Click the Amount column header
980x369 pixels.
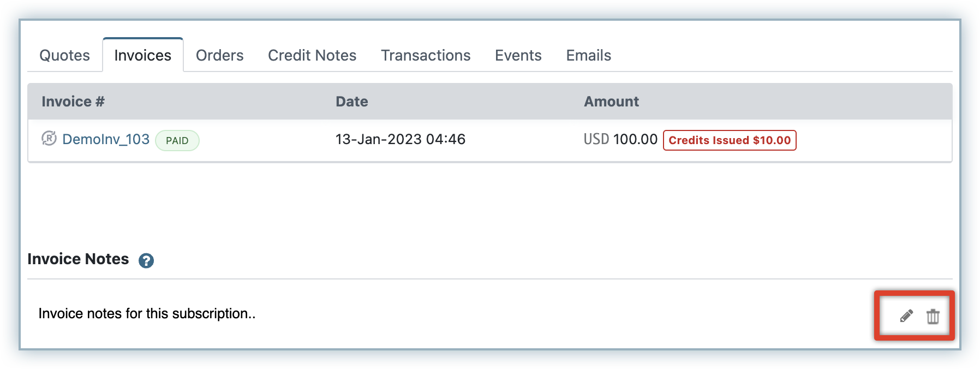[611, 102]
